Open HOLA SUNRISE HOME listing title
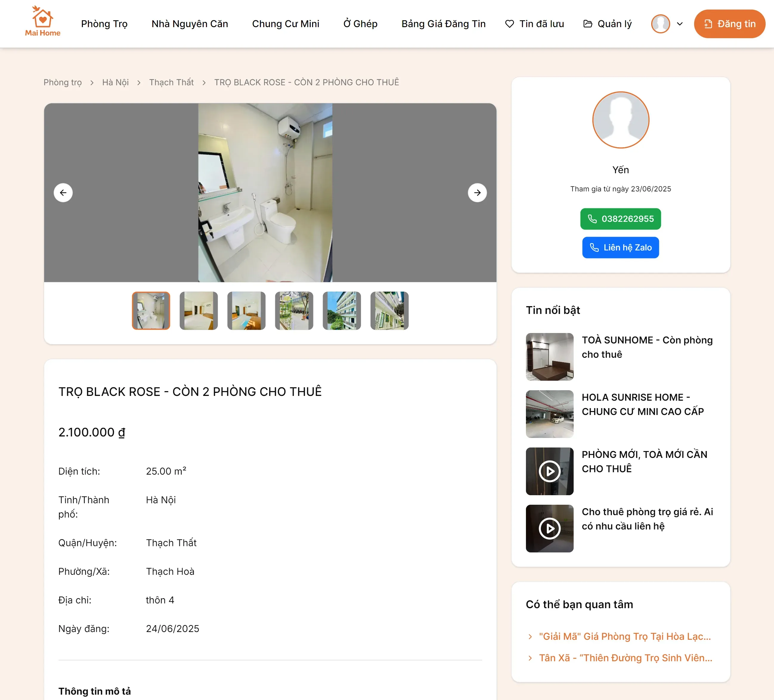Viewport: 774px width, 700px height. [x=643, y=404]
